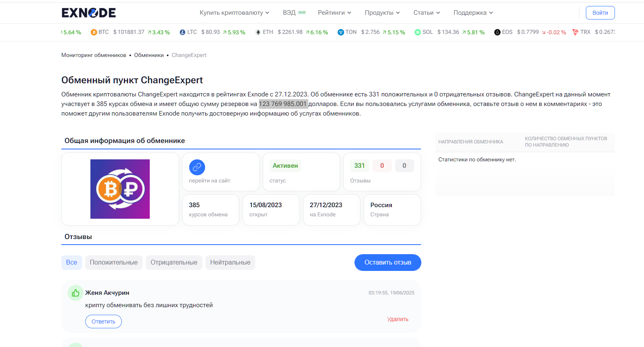Viewport: 644px width, 347px height.
Task: Click the LTC price $80.93
Action: point(210,32)
